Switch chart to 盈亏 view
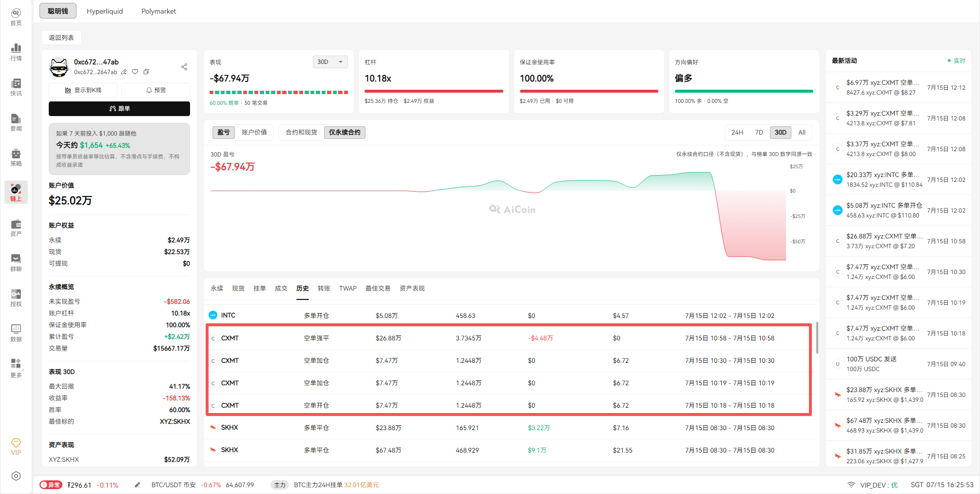This screenshot has width=980, height=494. coord(224,132)
